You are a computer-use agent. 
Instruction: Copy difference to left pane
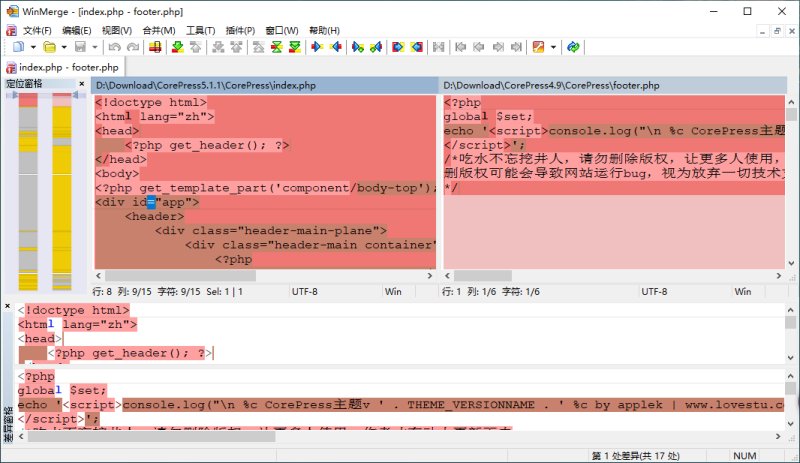click(336, 47)
